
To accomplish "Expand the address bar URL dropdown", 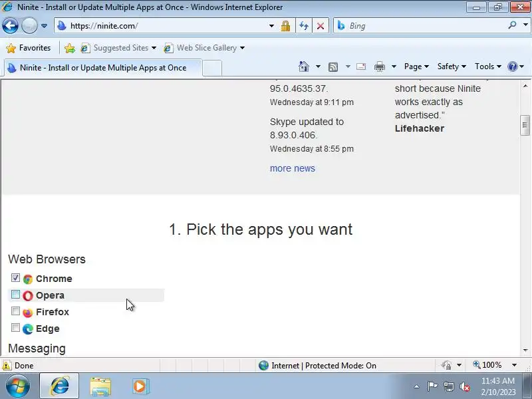I will [271, 26].
